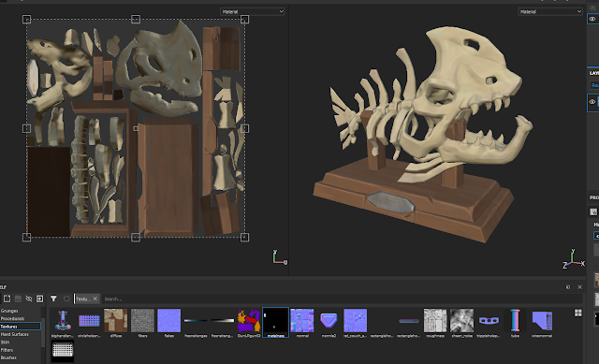The height and width of the screenshot is (364, 599).
Task: Select the rat_couch normal texture thumbnail
Action: [356, 320]
